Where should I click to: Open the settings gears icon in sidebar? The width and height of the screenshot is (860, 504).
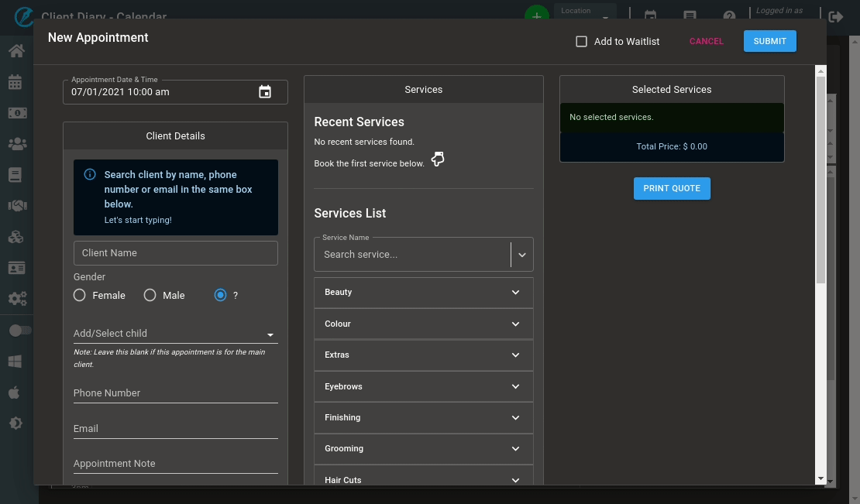[x=16, y=299]
